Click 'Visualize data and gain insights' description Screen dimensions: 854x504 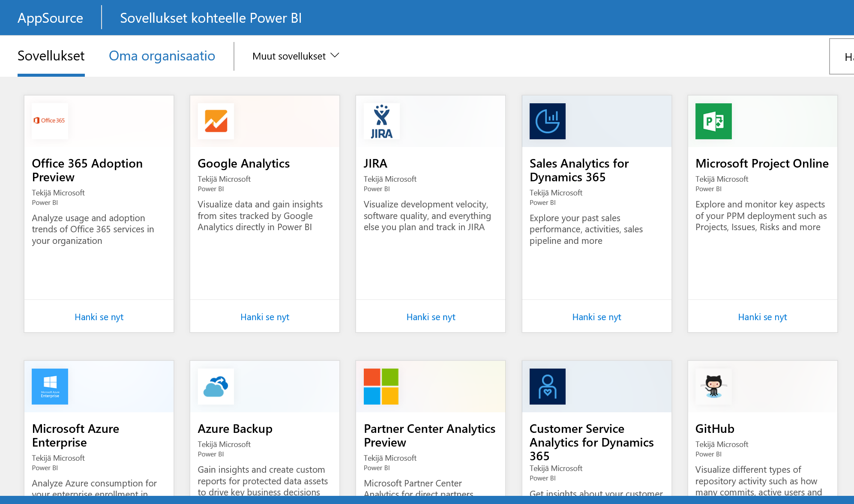point(260,216)
